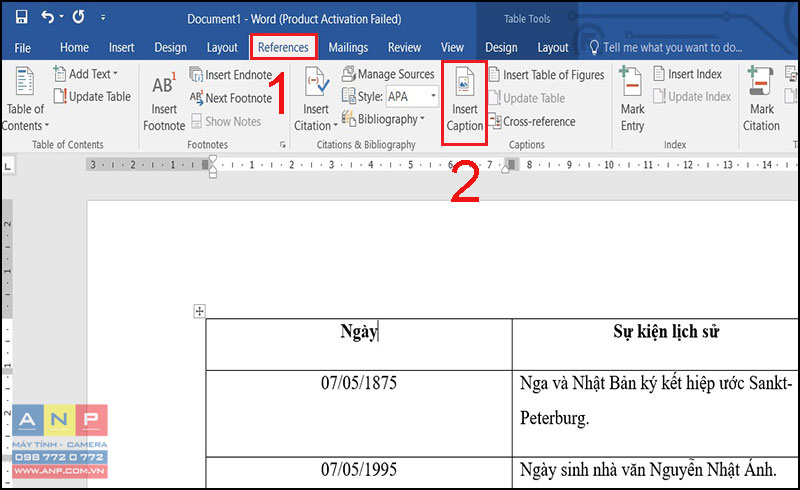Click Update Table in Captions group

(x=527, y=98)
